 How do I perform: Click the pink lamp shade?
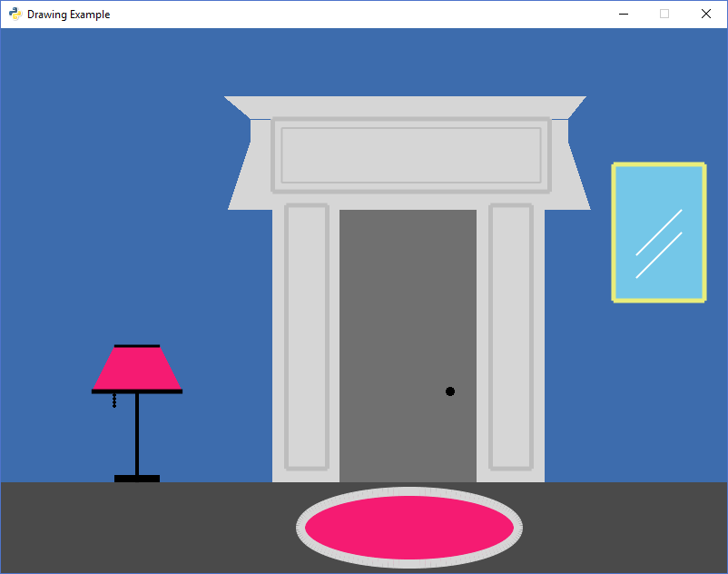pyautogui.click(x=137, y=369)
